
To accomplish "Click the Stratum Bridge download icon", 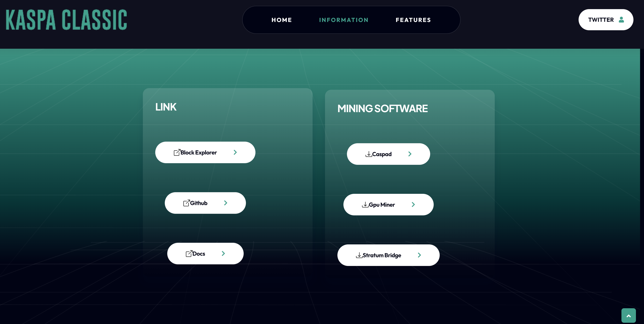I will coord(359,255).
